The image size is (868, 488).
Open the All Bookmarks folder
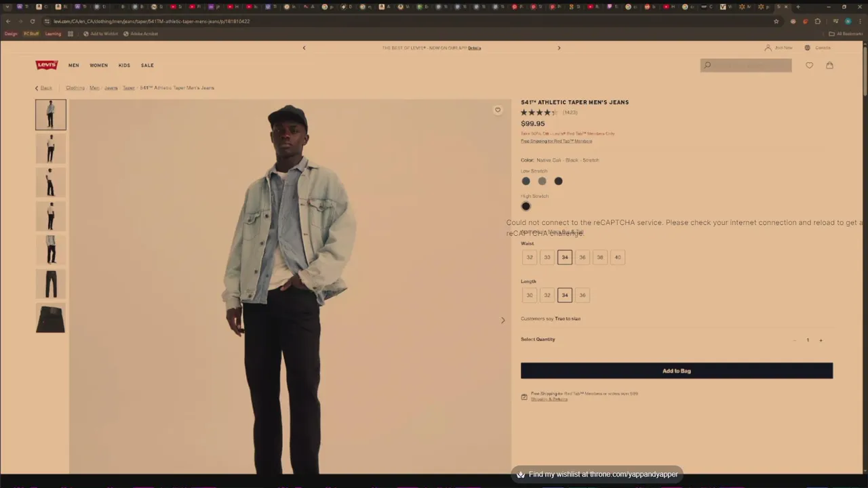(x=846, y=34)
